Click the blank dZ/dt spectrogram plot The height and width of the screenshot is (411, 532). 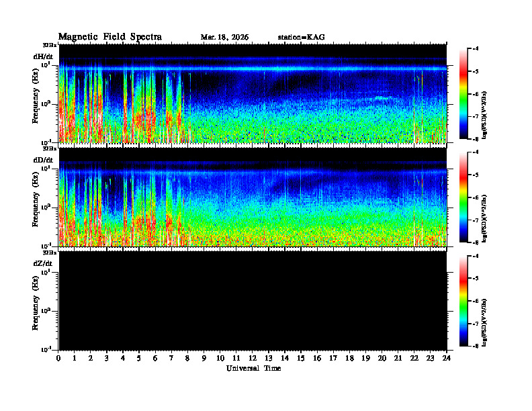point(253,301)
